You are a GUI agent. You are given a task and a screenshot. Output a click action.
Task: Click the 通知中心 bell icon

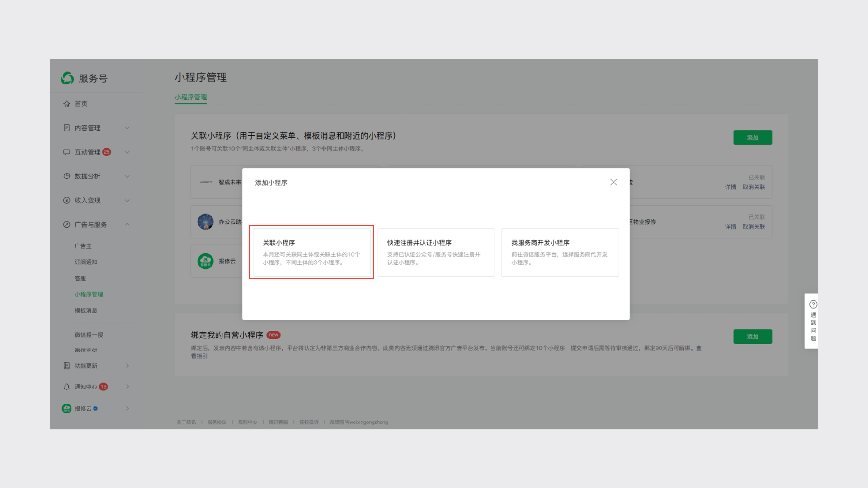(x=66, y=387)
